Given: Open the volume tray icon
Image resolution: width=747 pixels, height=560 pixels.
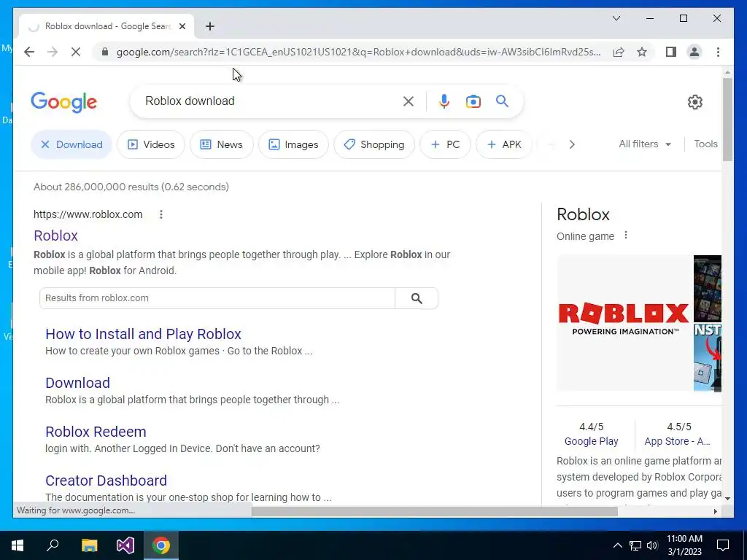Looking at the screenshot, I should point(652,545).
